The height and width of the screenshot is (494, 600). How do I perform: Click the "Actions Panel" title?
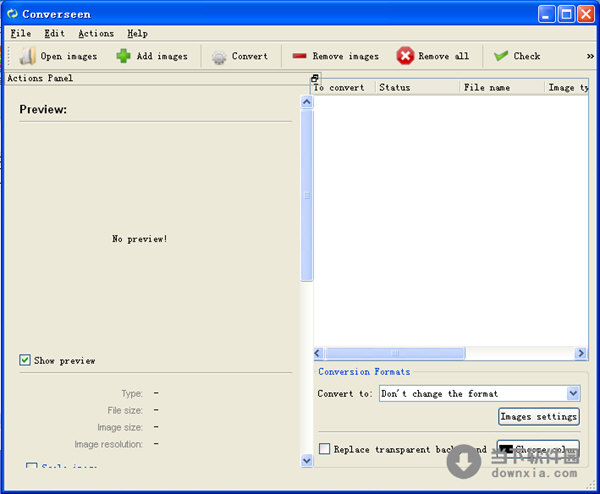click(x=40, y=78)
